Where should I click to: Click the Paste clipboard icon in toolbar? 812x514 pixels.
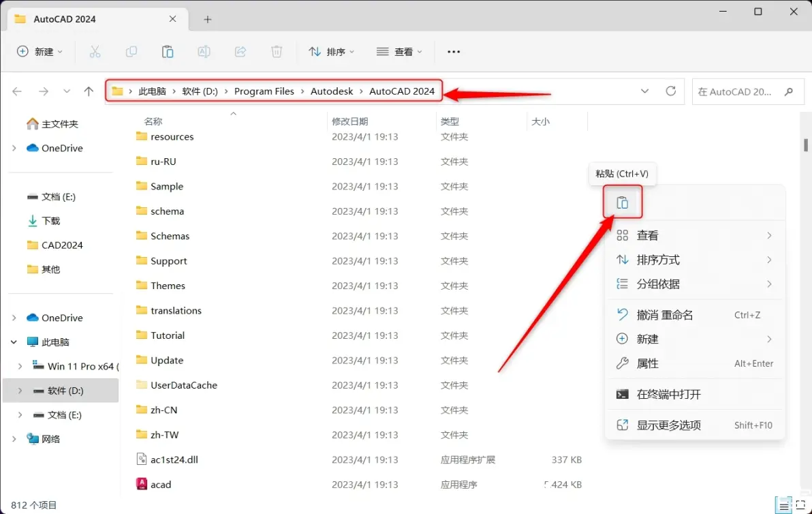pyautogui.click(x=168, y=52)
